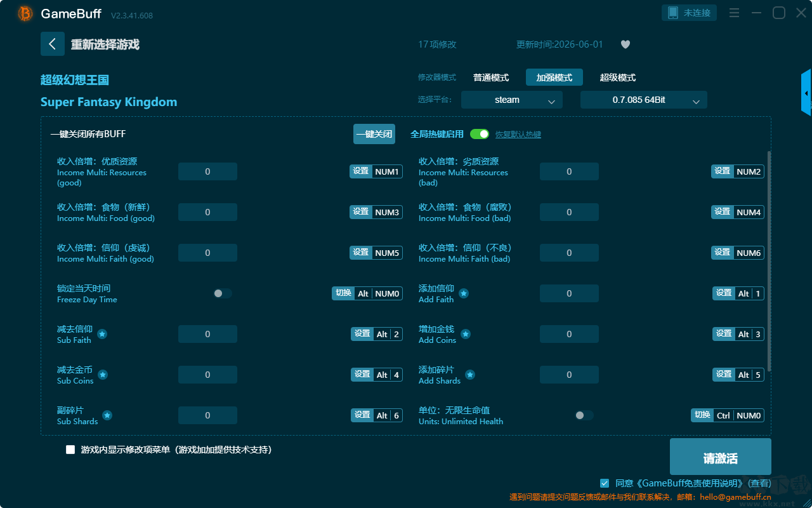The height and width of the screenshot is (508, 812).
Task: Click 设置 hotkey button for Sub Coins
Action: [x=362, y=375]
